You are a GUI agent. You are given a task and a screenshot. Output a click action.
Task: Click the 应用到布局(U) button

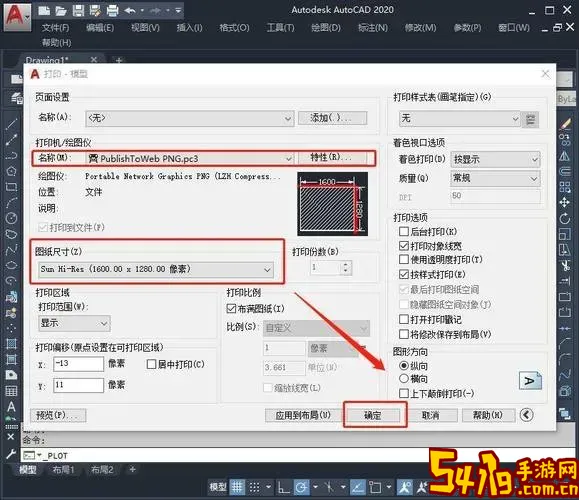click(303, 415)
